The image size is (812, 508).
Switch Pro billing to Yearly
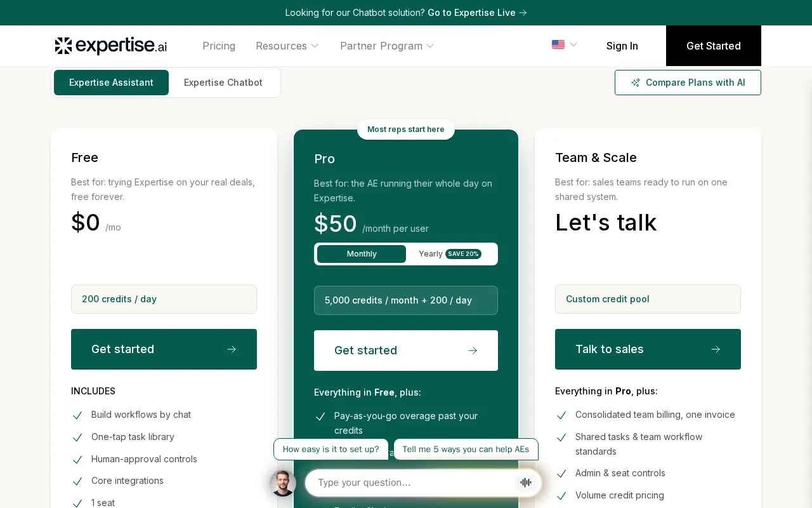450,254
